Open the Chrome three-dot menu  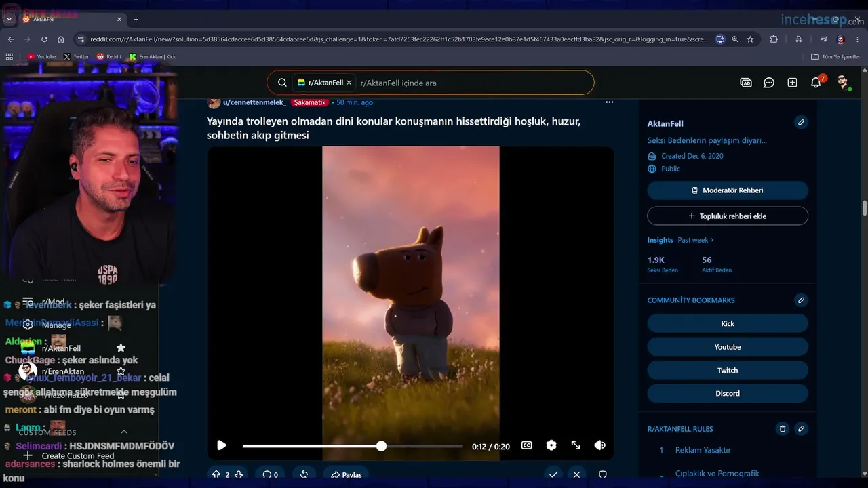pyautogui.click(x=859, y=39)
